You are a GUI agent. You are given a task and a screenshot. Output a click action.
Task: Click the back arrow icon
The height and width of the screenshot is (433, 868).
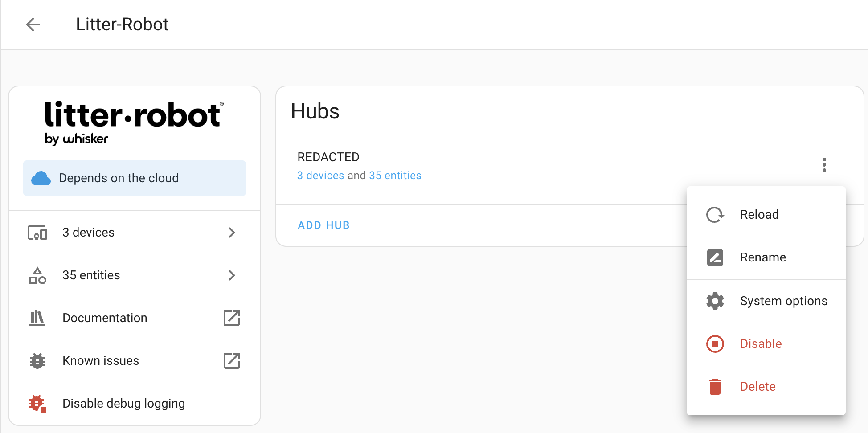click(33, 25)
